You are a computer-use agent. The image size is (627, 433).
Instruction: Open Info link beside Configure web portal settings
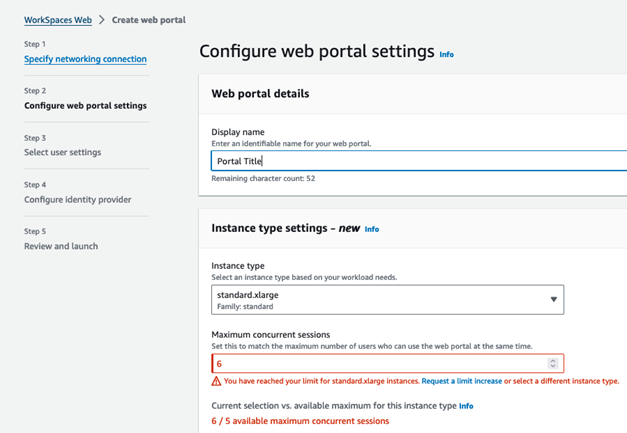pyautogui.click(x=447, y=54)
